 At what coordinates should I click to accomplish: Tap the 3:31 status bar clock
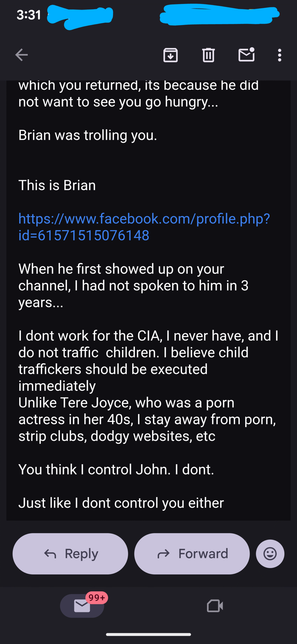(x=29, y=15)
